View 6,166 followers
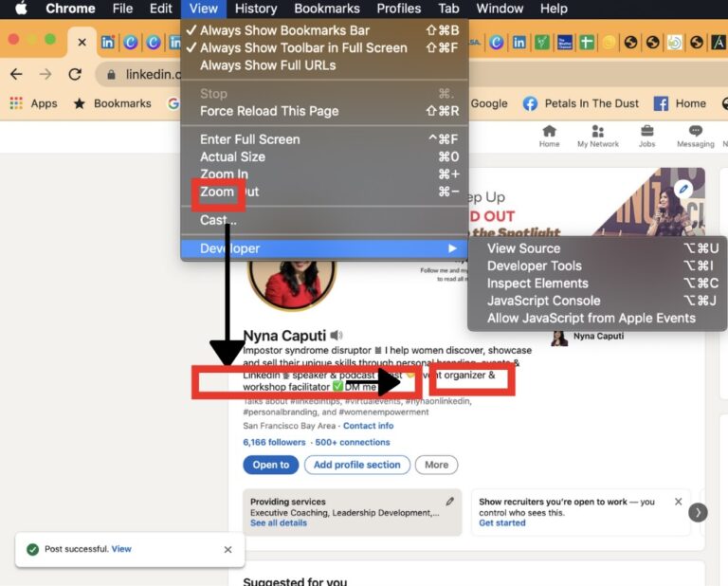 click(274, 442)
